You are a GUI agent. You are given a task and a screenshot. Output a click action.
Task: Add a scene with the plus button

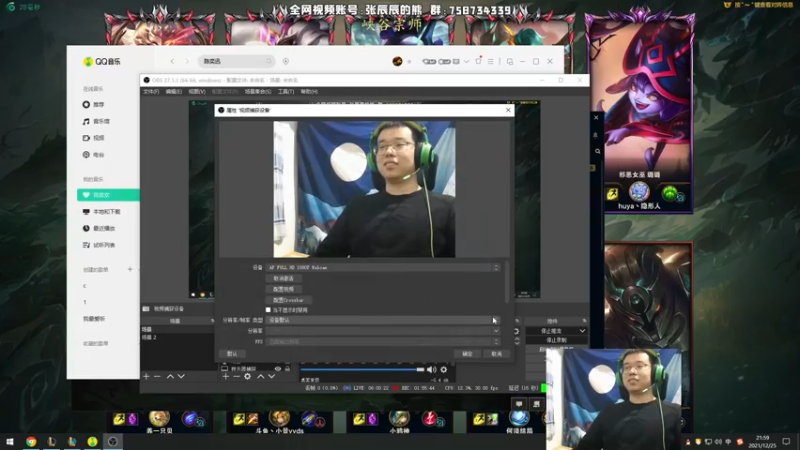click(146, 377)
